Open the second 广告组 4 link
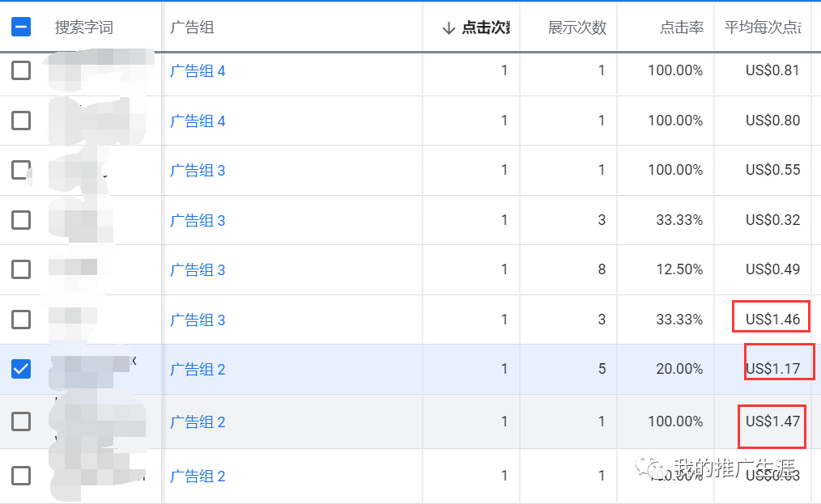 tap(198, 121)
